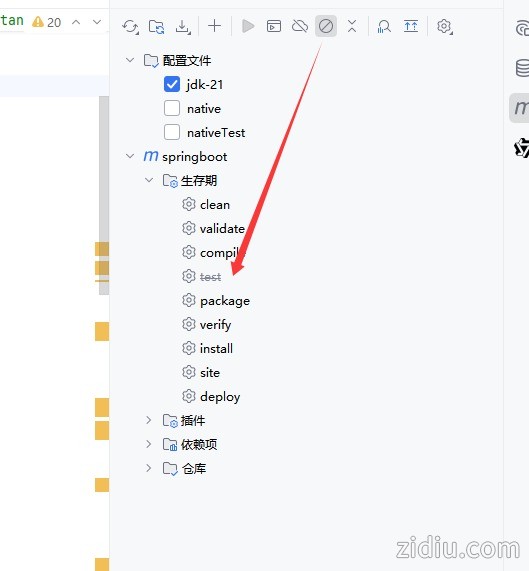Click the gear icon beside deploy

tap(189, 396)
